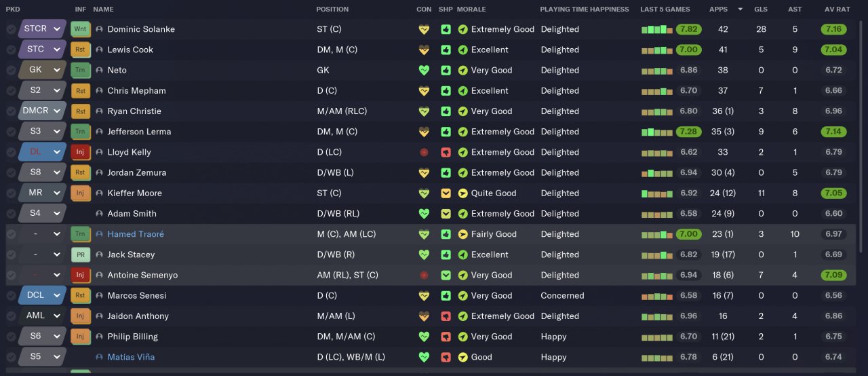The image size is (868, 376).
Task: Click Jack Stacey's PR status icon
Action: (x=80, y=255)
